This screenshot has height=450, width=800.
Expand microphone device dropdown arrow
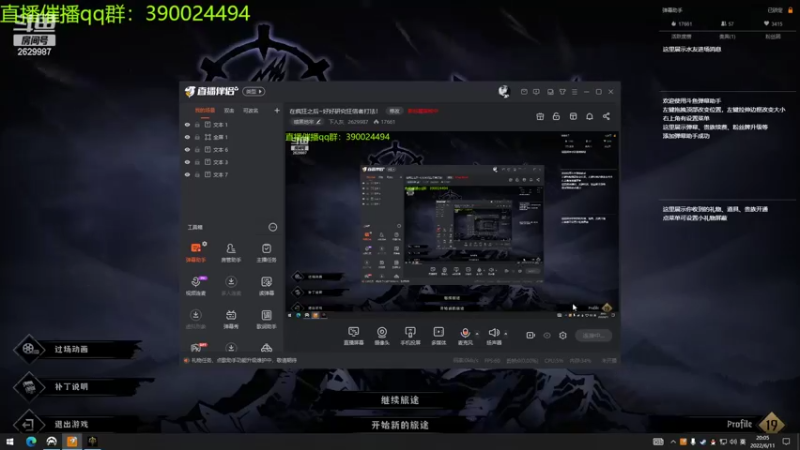pyautogui.click(x=477, y=334)
